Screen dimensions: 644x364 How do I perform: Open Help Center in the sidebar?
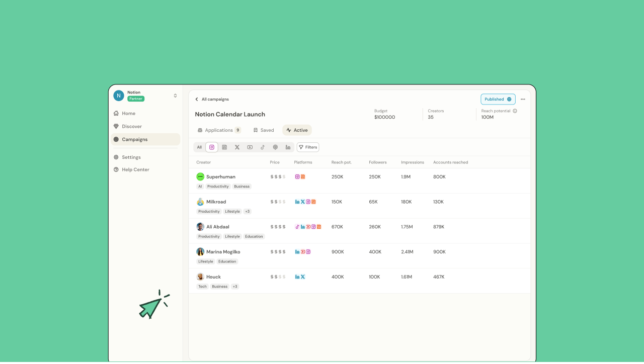145,170
